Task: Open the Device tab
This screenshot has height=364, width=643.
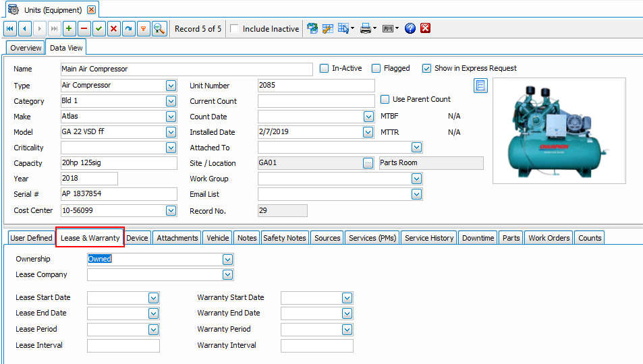Action: click(137, 238)
